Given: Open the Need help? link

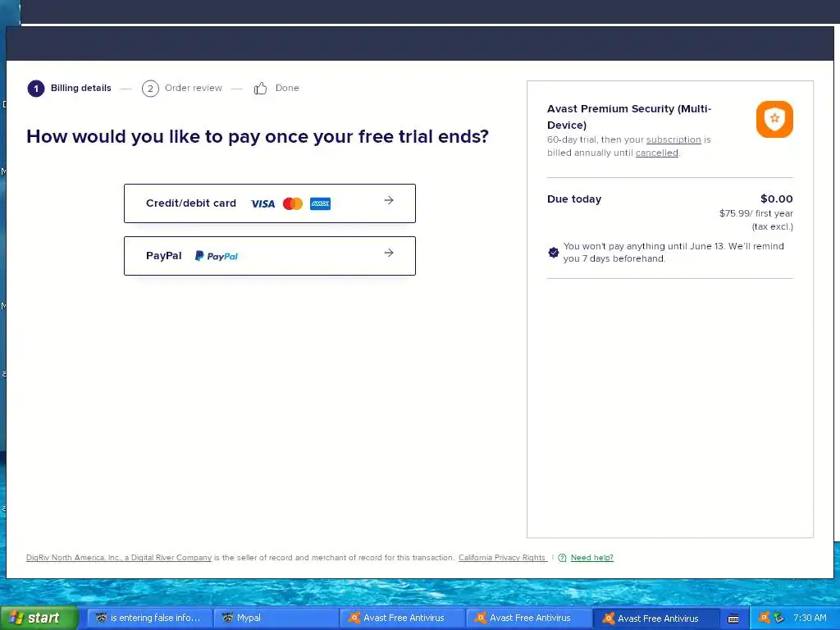Looking at the screenshot, I should [592, 558].
